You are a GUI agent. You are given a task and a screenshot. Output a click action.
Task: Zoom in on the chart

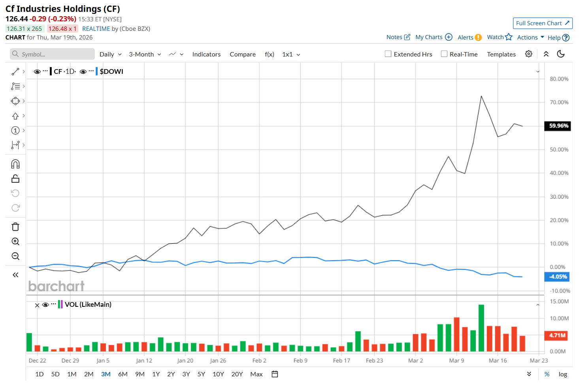click(15, 241)
